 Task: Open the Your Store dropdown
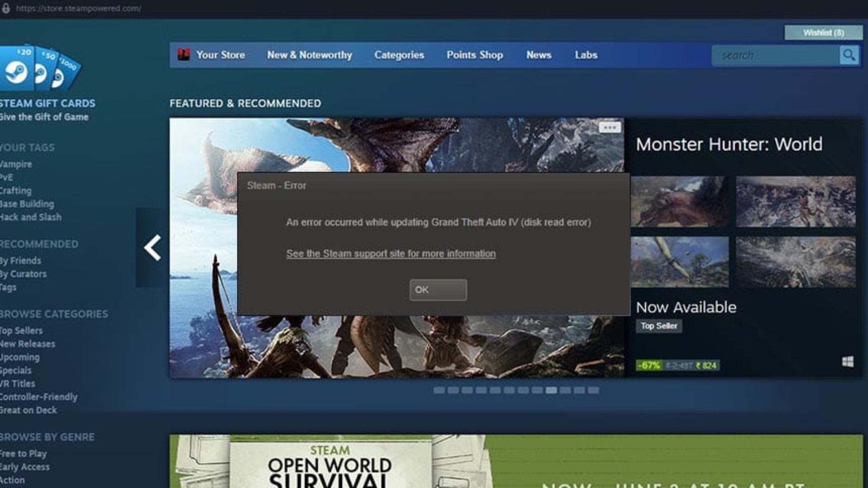220,55
